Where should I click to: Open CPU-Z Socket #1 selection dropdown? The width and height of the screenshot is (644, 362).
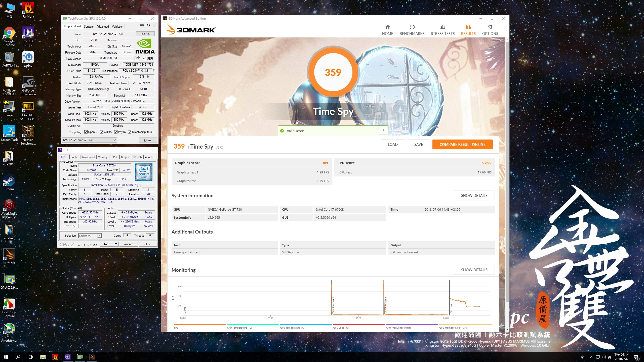pos(90,236)
